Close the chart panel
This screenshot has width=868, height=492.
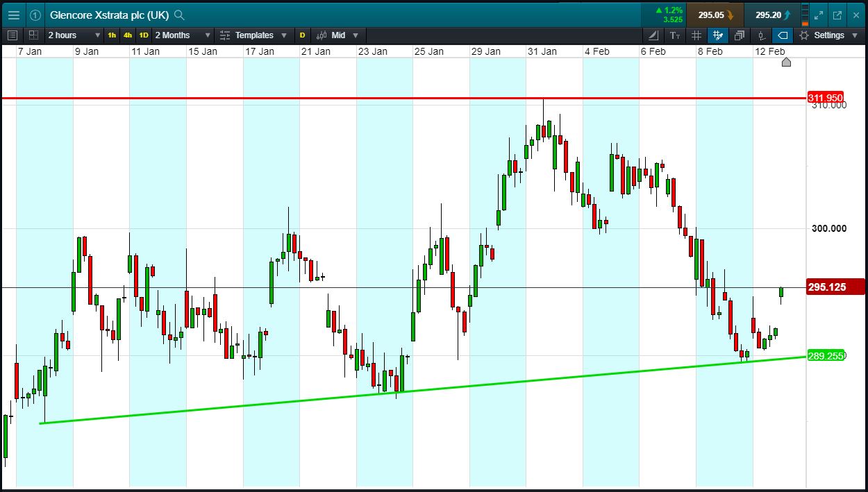click(x=856, y=15)
